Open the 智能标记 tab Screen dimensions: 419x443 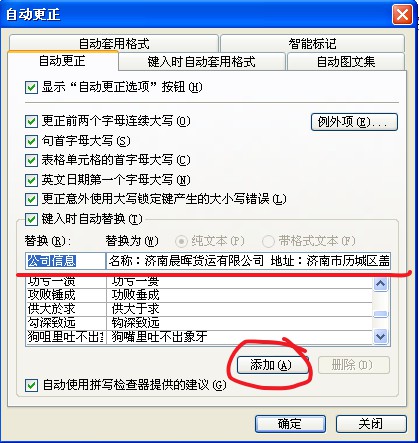pos(312,43)
